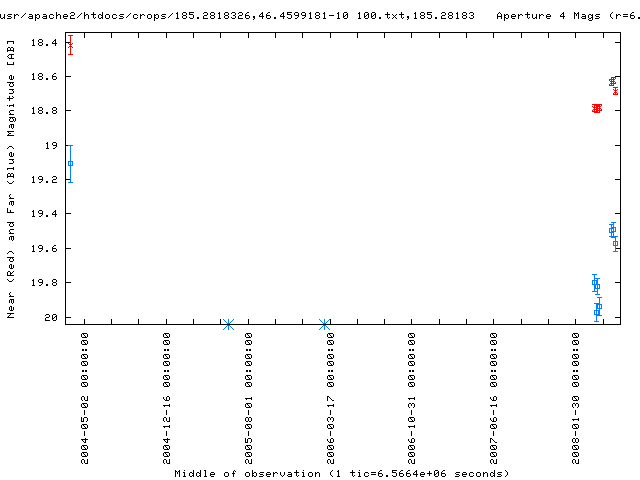Select the 19.4 y-axis tick label
This screenshot has width=640, height=480.
(x=44, y=213)
